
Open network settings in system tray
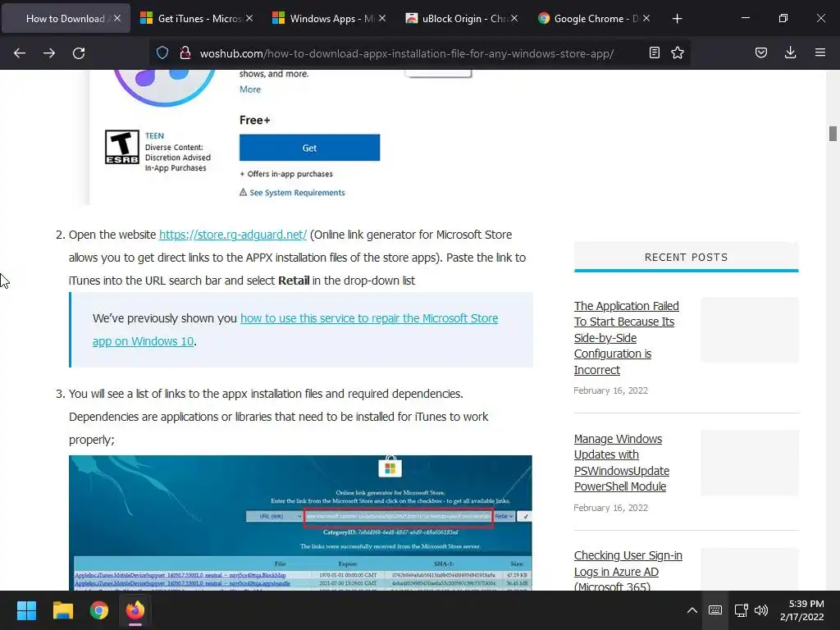click(741, 610)
